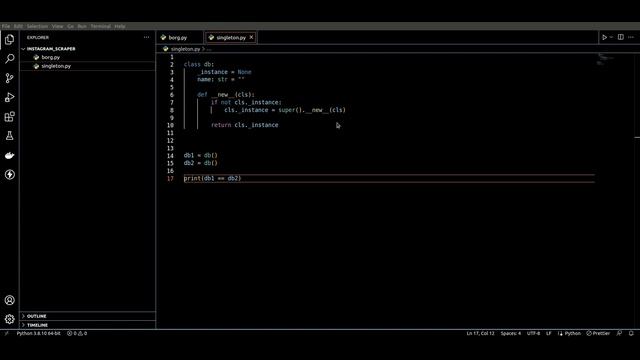This screenshot has height=360, width=640.
Task: Open the notifications bell icon
Action: [631, 333]
